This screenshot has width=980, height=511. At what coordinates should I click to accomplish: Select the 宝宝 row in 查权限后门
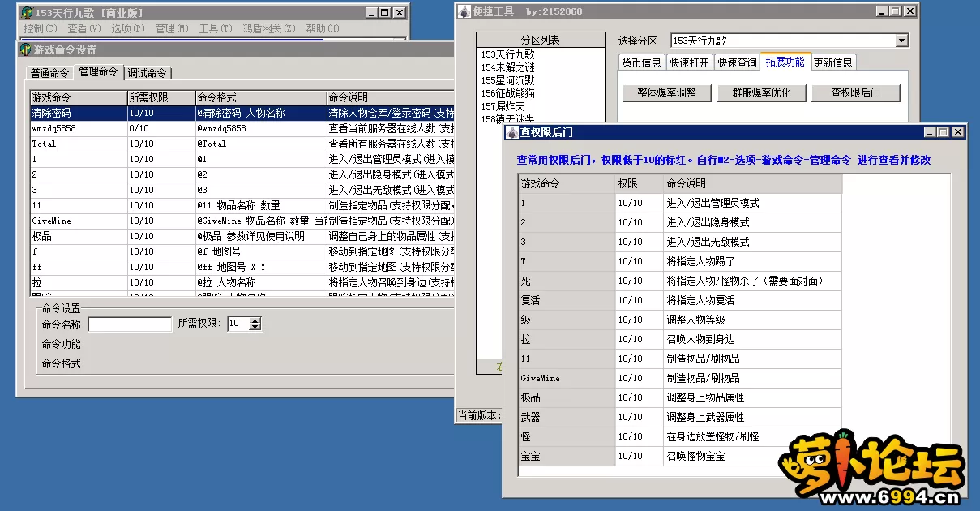[679, 456]
